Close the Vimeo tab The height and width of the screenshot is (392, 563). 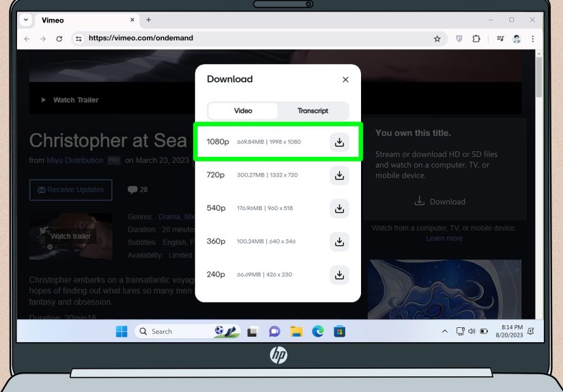pos(132,20)
